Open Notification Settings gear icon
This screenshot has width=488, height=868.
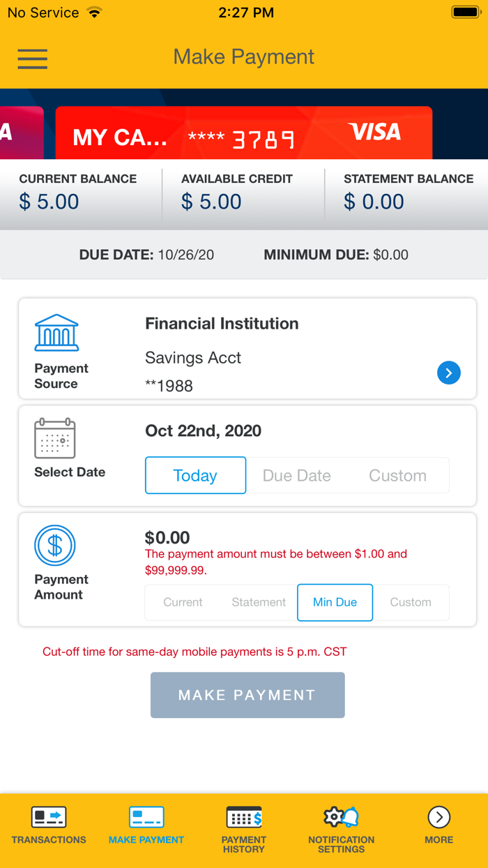click(x=342, y=817)
